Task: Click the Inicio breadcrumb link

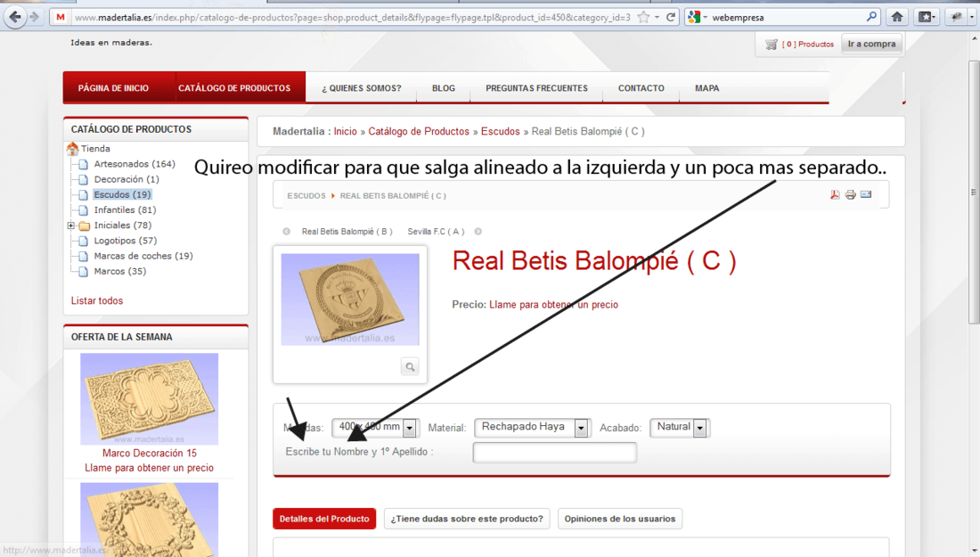Action: click(x=345, y=131)
